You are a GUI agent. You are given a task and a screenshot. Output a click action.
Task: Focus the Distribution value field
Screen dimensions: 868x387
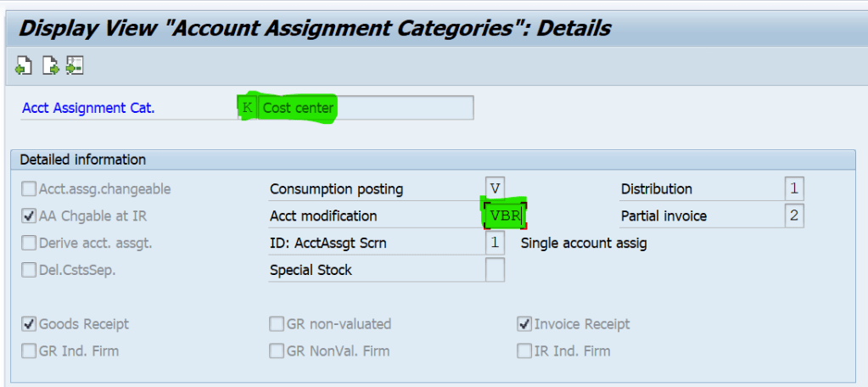pos(794,188)
